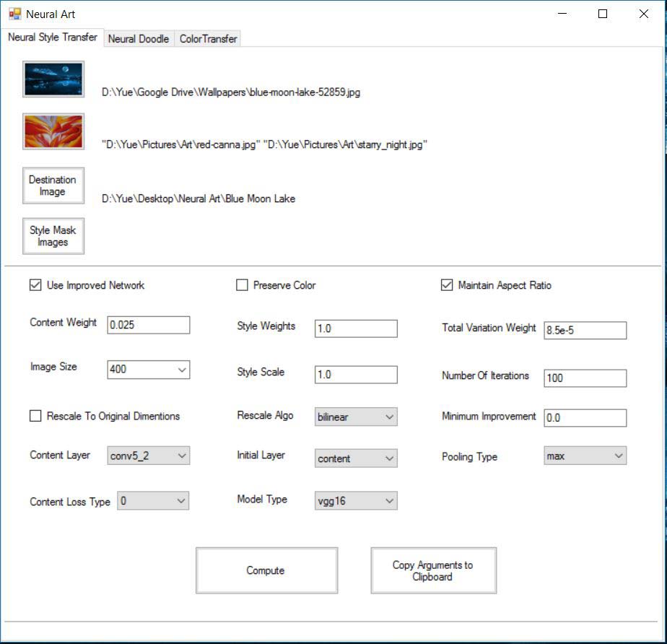Enable Rescale To Original Dimentions checkbox
The image size is (667, 644).
(x=35, y=416)
